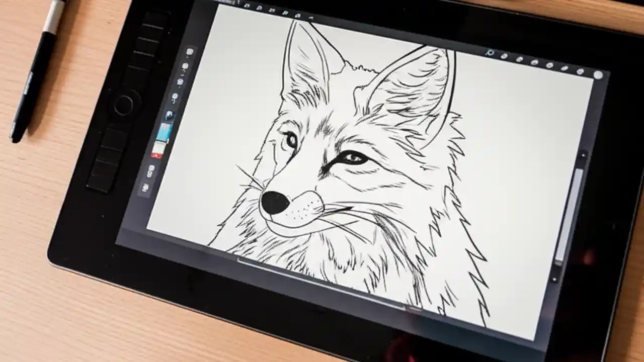Click the cyan color swatch in the left sidebar
Viewport: 644px width, 362px height.
164,132
